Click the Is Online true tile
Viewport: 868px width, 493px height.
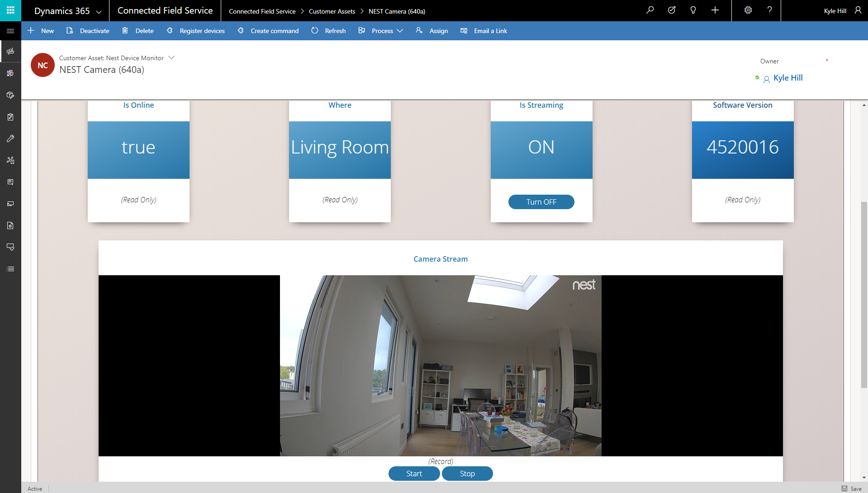pos(138,150)
